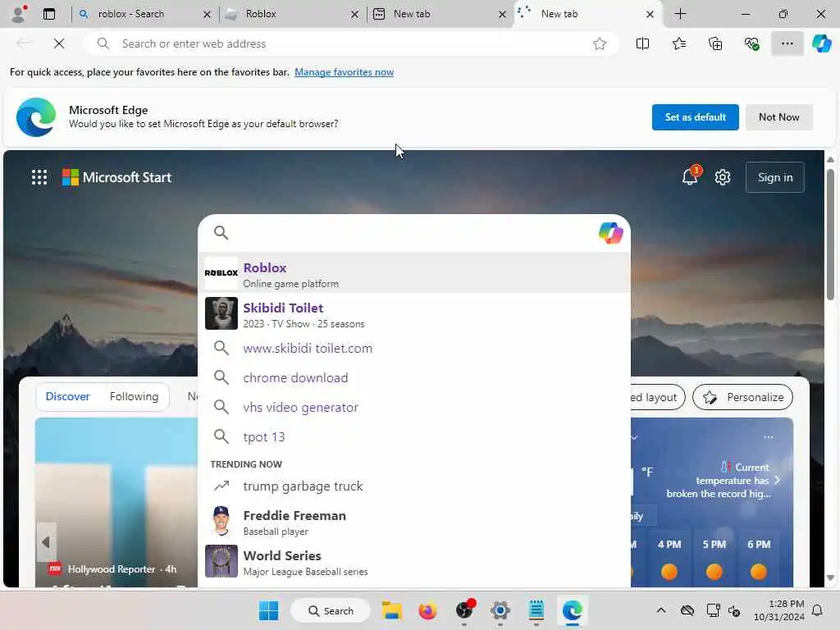The width and height of the screenshot is (840, 630).
Task: Show hidden system tray icons
Action: 661,610
